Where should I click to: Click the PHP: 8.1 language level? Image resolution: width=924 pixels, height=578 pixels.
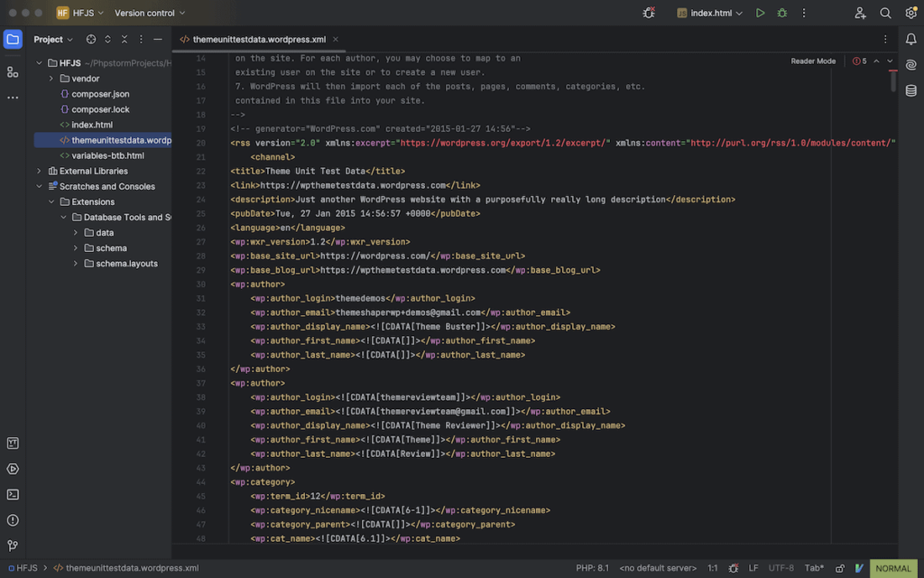(592, 568)
